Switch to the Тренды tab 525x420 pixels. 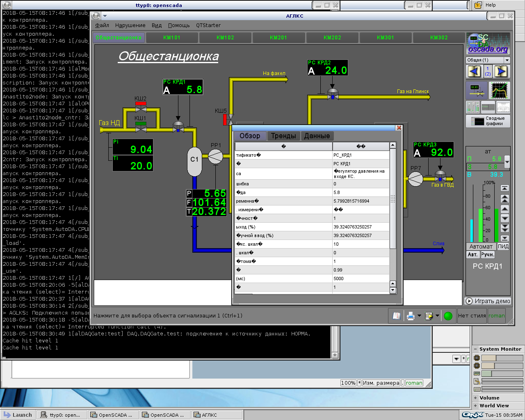click(x=283, y=136)
